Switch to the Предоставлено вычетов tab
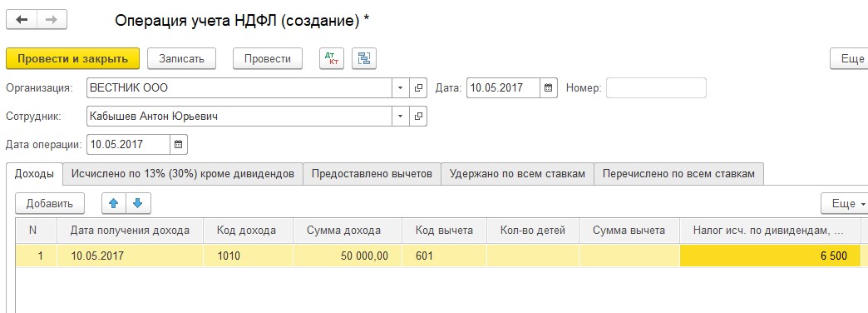Image resolution: width=868 pixels, height=313 pixels. [372, 174]
